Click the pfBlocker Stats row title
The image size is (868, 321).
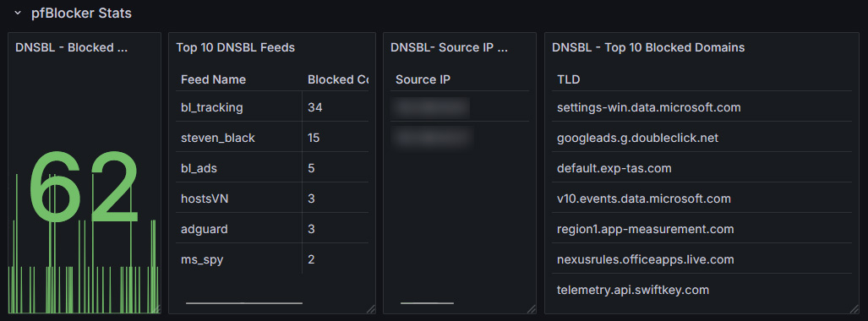(81, 14)
